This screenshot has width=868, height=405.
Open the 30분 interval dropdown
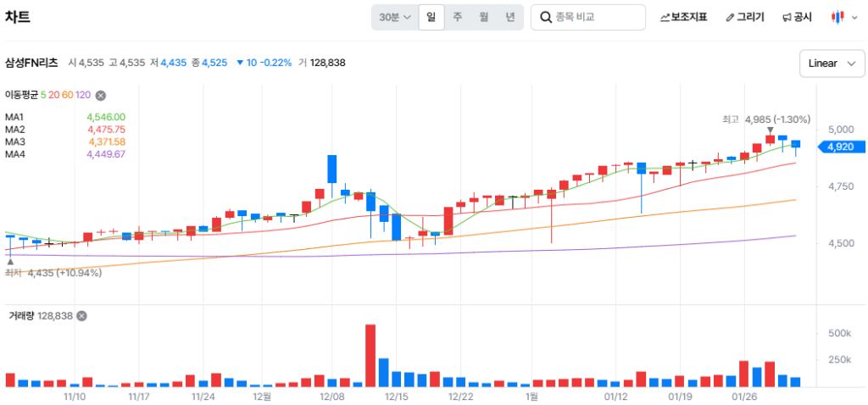tap(395, 17)
